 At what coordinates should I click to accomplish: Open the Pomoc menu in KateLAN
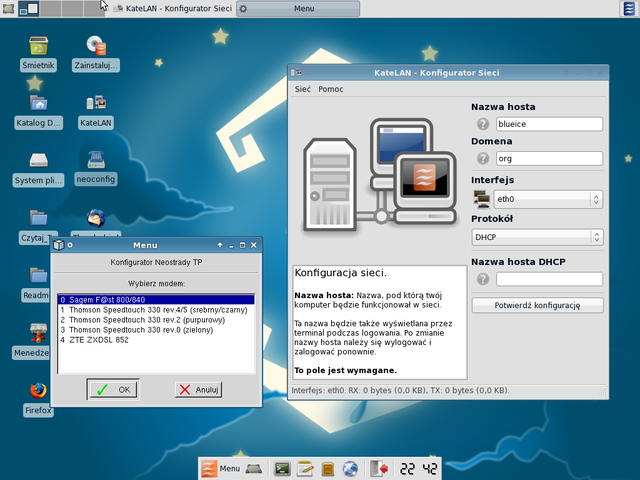[331, 89]
